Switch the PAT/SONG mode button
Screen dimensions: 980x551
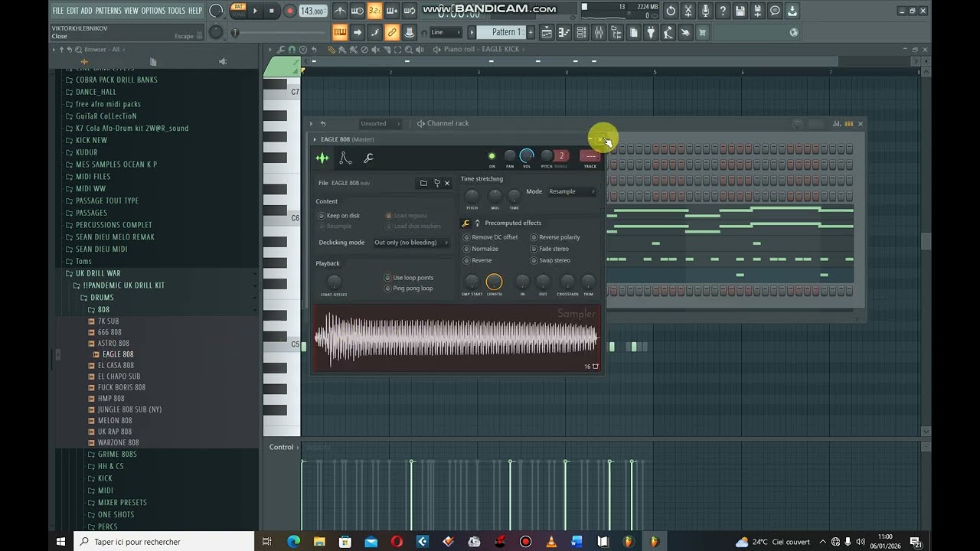(239, 10)
